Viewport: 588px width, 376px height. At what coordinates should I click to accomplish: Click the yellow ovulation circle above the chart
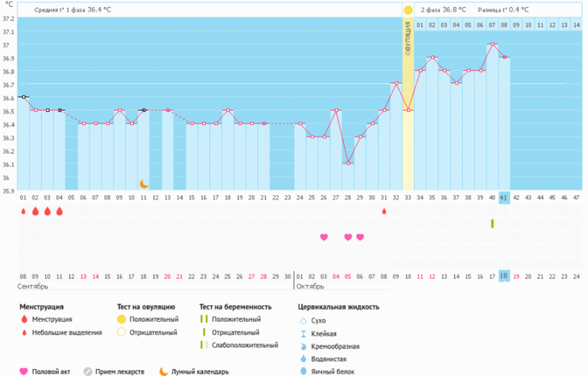[408, 10]
